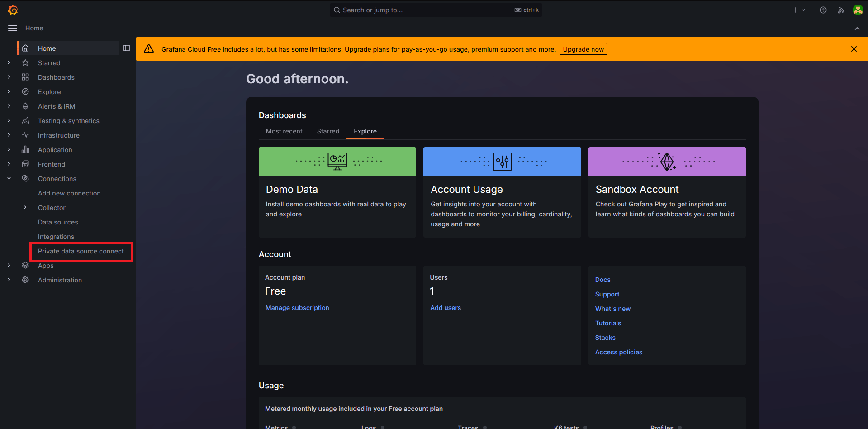
Task: Select the Explore dashboards tab
Action: (x=365, y=131)
